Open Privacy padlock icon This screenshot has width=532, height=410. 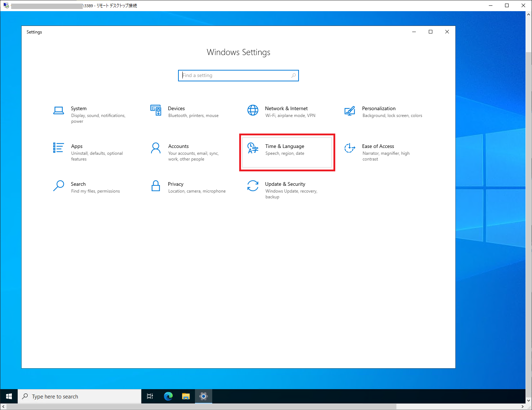(x=156, y=186)
